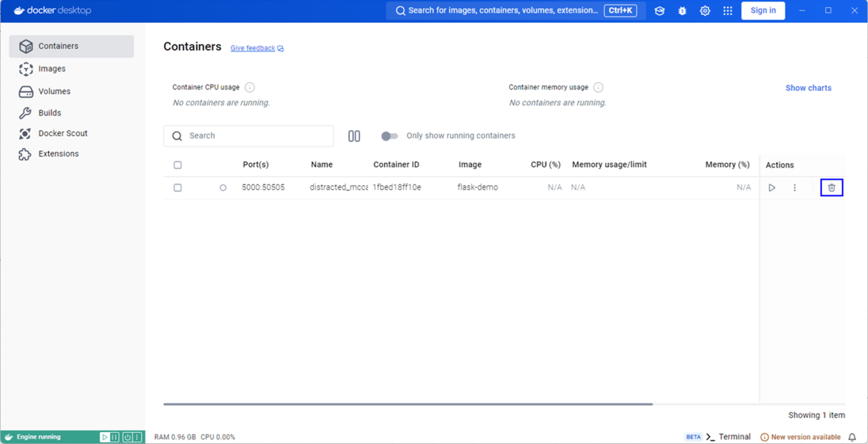Open the Troubleshoot bug icon
This screenshot has height=444, width=868.
point(682,11)
